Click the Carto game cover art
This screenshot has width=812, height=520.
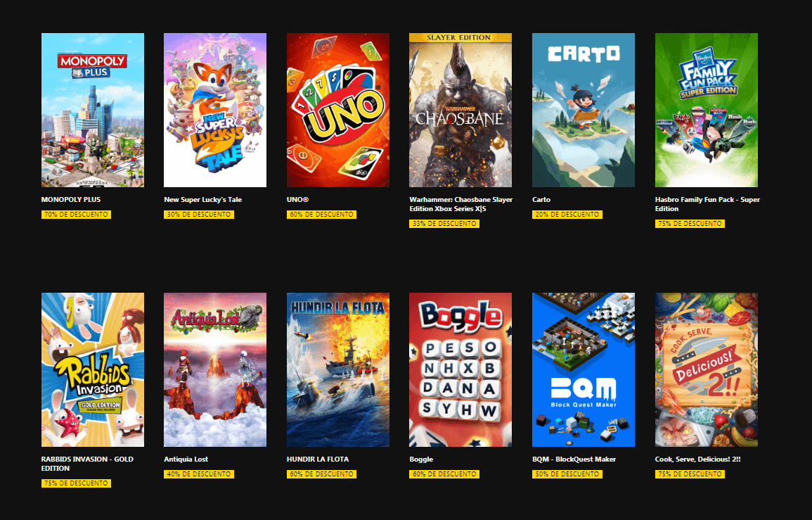pos(583,110)
